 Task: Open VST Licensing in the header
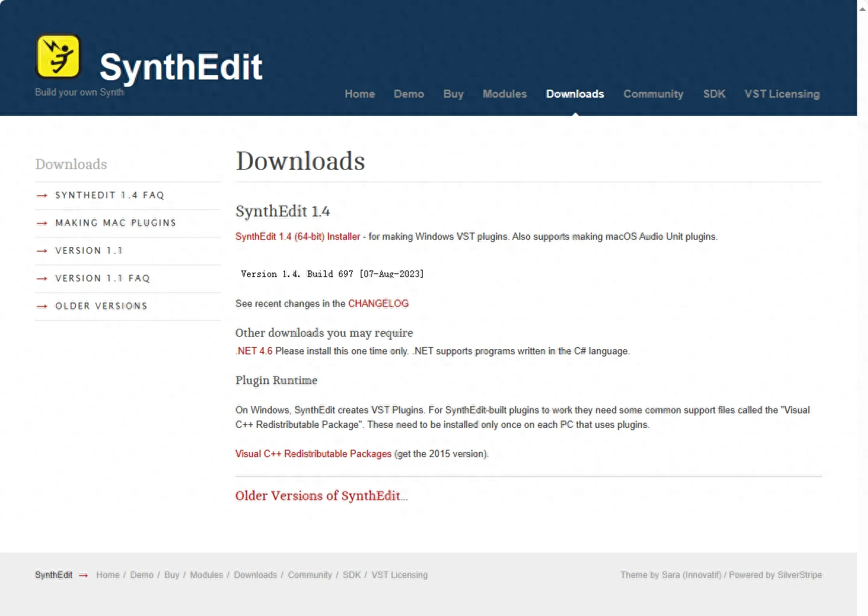782,94
